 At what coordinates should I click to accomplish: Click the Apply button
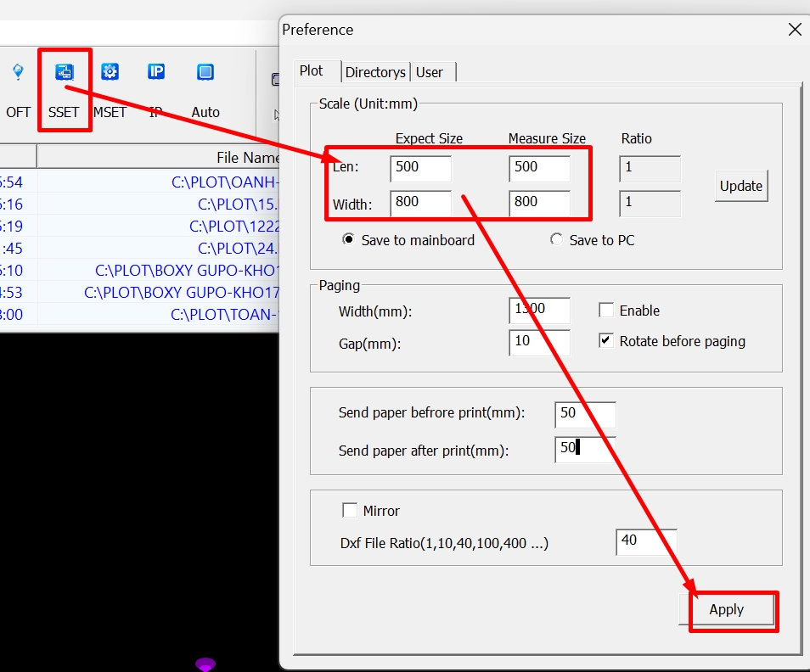point(727,609)
